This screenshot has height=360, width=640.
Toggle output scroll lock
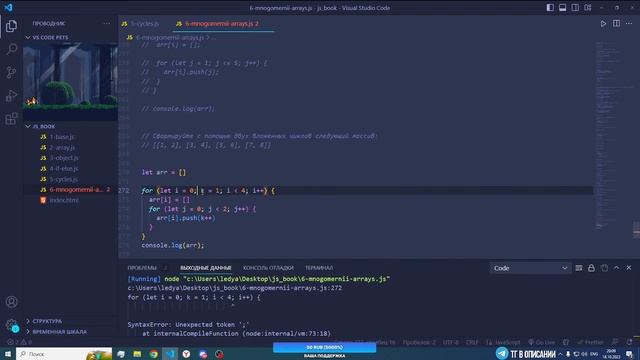point(591,268)
